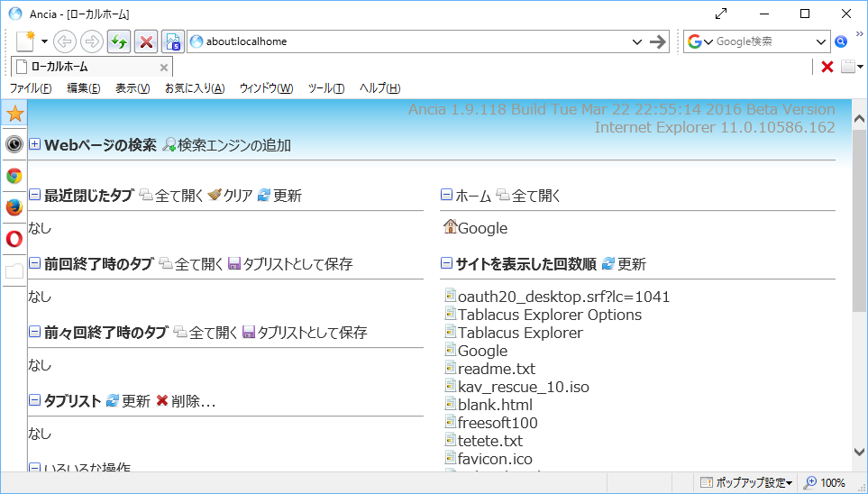The image size is (868, 494).
Task: Expand the search history dropdown arrow
Action: tap(821, 41)
